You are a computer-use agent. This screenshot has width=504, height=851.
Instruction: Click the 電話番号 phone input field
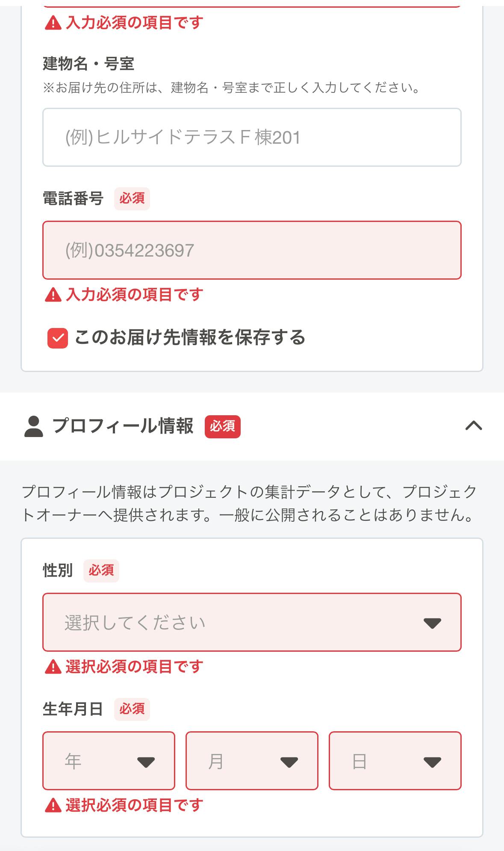pos(252,250)
